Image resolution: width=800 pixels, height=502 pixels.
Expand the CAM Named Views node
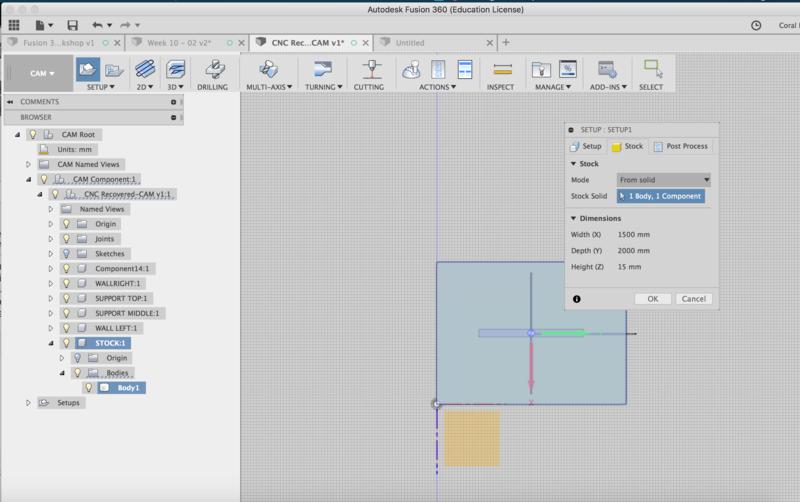[28, 164]
